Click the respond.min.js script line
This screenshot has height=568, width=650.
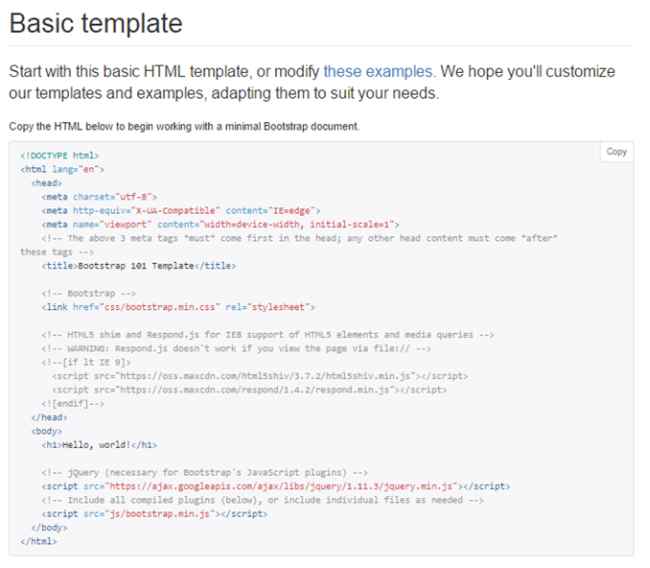tap(249, 390)
